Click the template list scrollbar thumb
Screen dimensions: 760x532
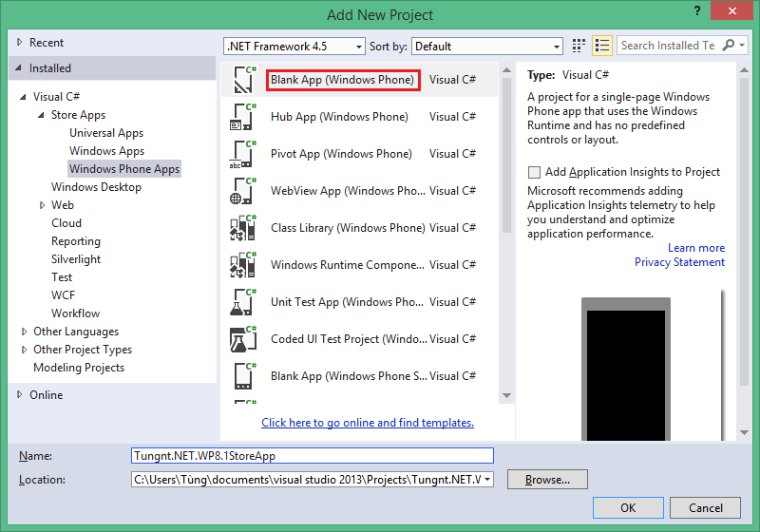tap(506, 155)
